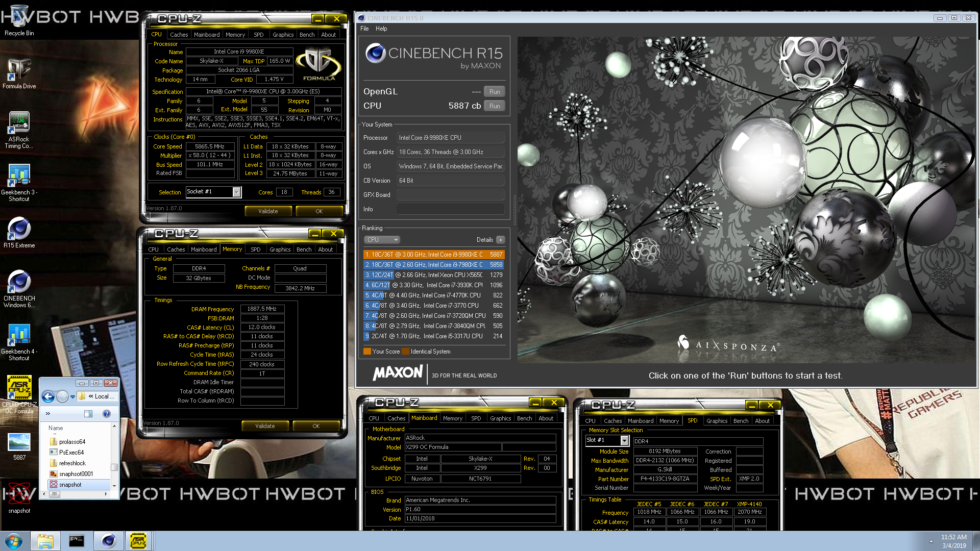The height and width of the screenshot is (551, 980).
Task: Click the Info input field in Cinebench
Action: pos(451,209)
